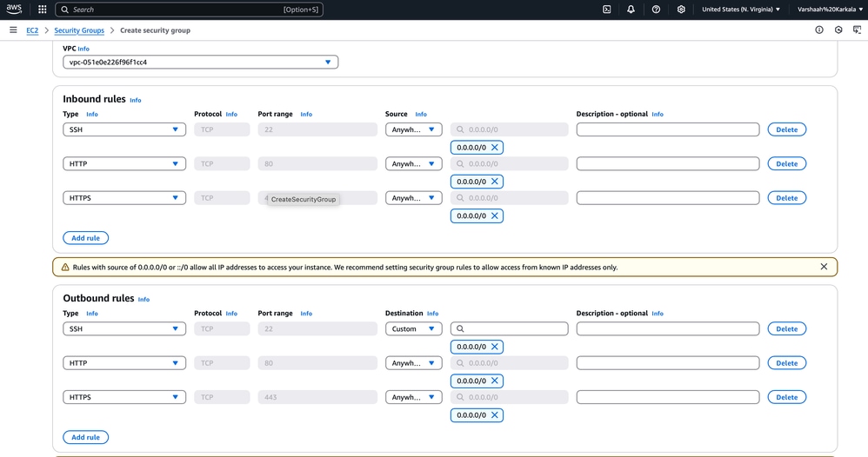Click outbound SSH destination search field
This screenshot has height=457, width=868.
coord(510,328)
